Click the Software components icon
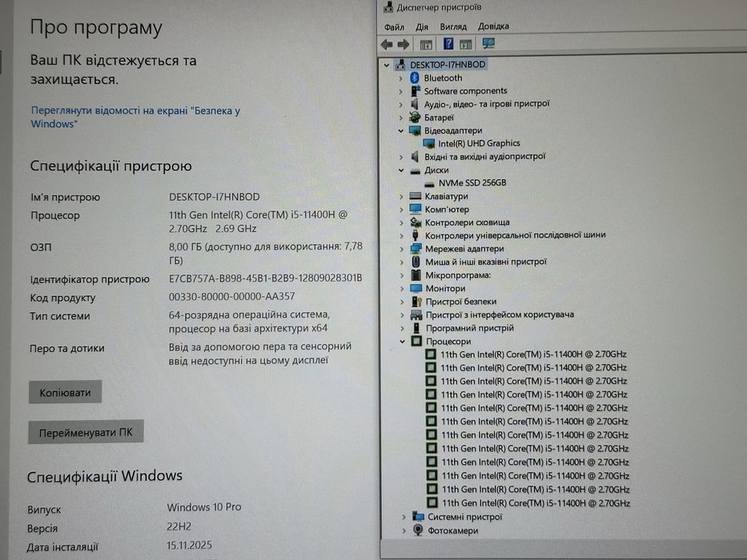The width and height of the screenshot is (747, 560). (x=415, y=90)
